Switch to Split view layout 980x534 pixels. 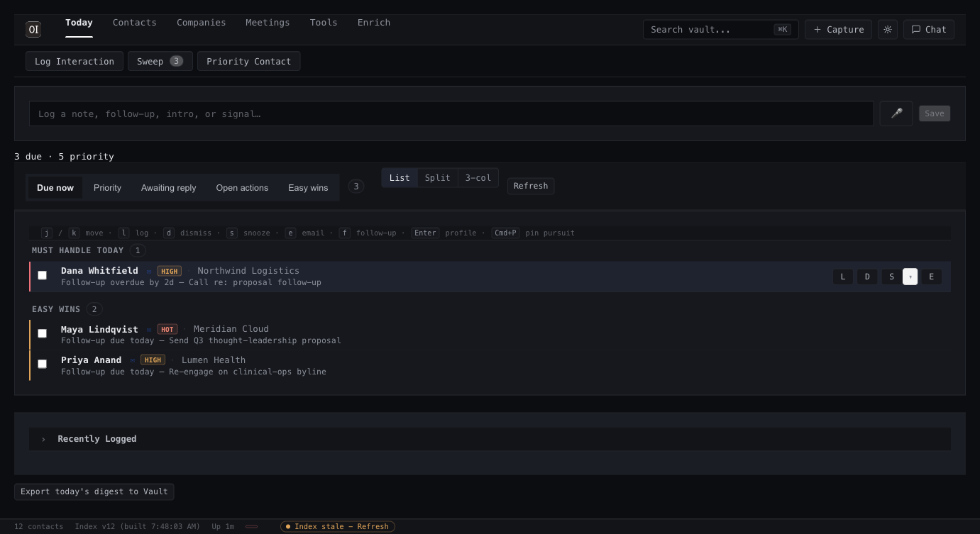[x=437, y=178]
